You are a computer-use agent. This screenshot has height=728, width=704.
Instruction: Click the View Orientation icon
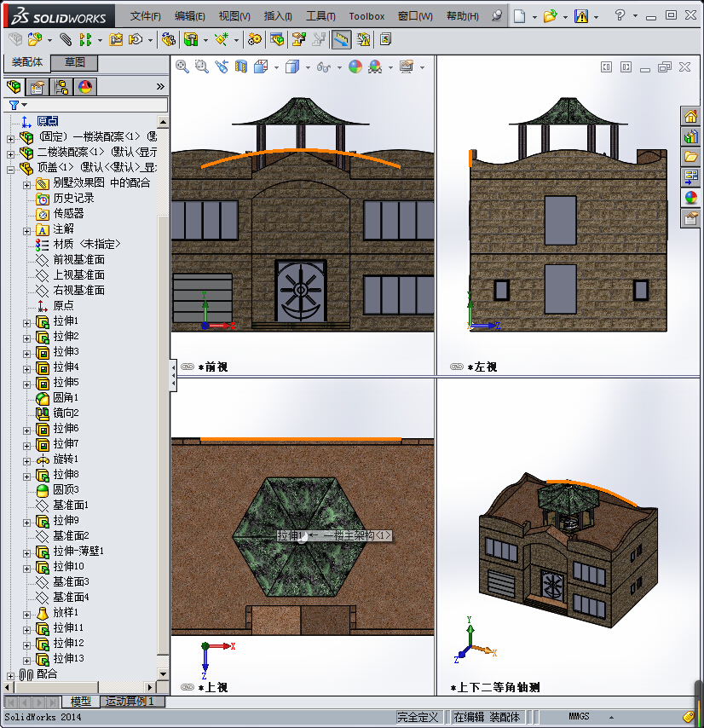[x=261, y=66]
